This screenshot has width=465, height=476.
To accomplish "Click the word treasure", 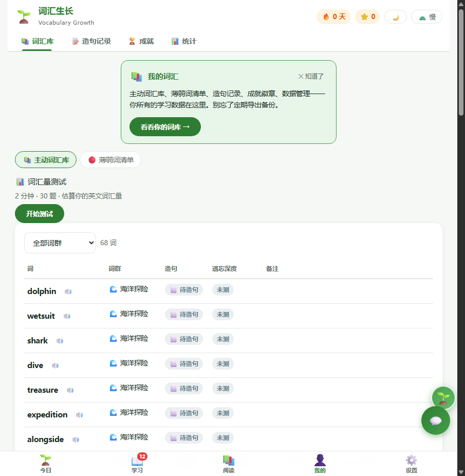I will point(43,390).
